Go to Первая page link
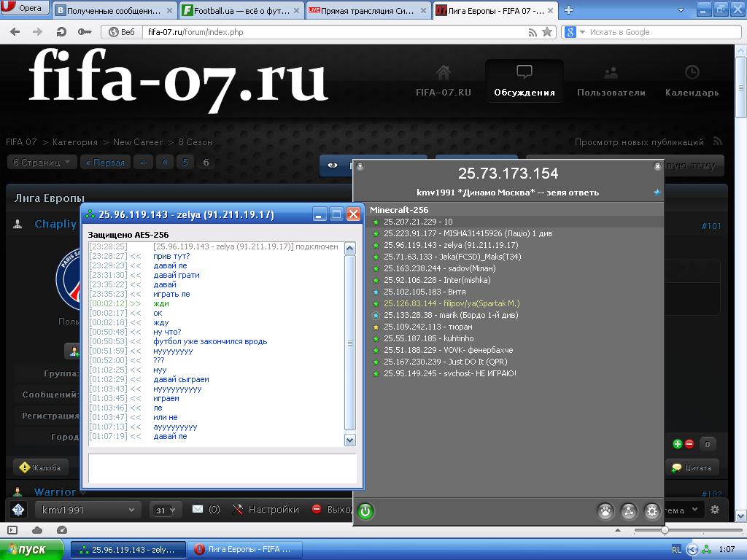The width and height of the screenshot is (747, 560). click(x=105, y=163)
